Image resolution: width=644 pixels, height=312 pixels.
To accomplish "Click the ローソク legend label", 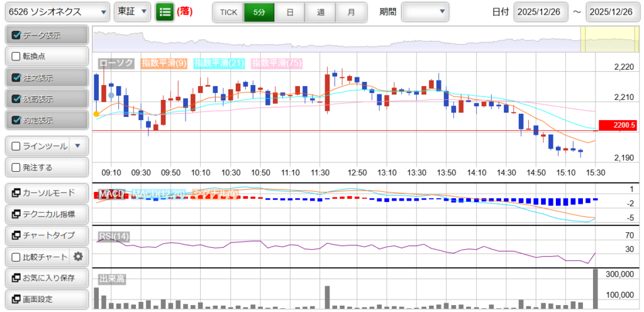I will point(116,63).
